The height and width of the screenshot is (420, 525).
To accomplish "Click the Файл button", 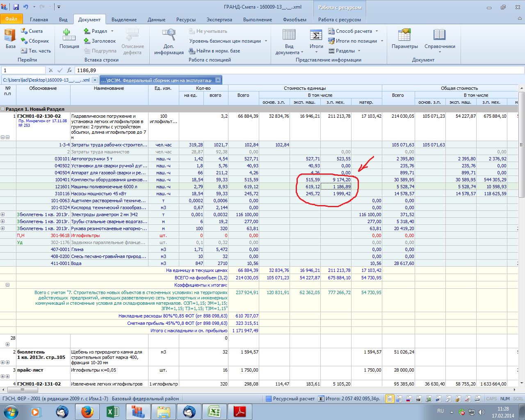I will click(x=11, y=19).
